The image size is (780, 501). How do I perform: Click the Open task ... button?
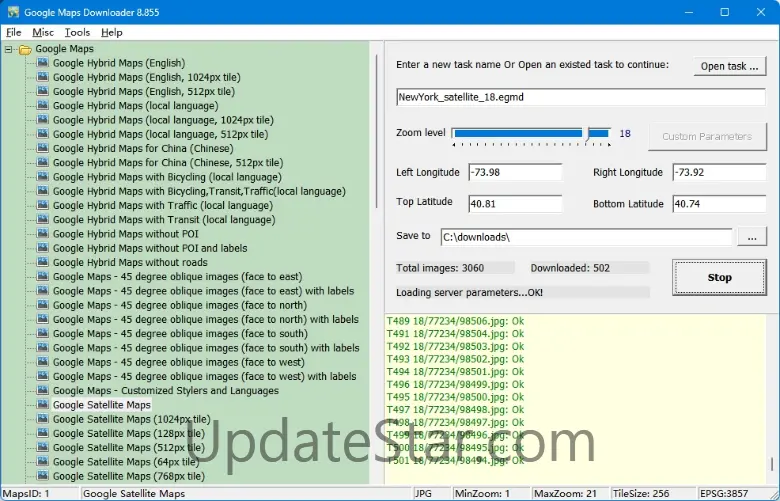[x=729, y=66]
